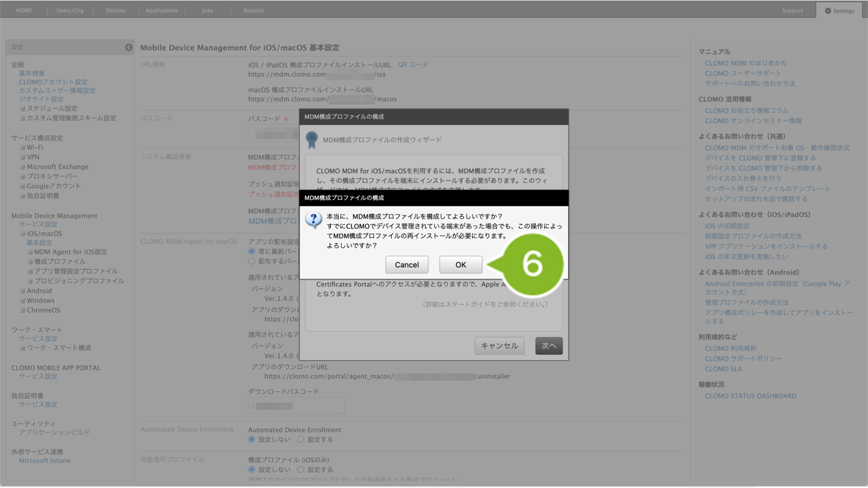This screenshot has height=488, width=868.
Task: Expand 独自証明書 tree item under service settings
Action: pyautogui.click(x=22, y=196)
